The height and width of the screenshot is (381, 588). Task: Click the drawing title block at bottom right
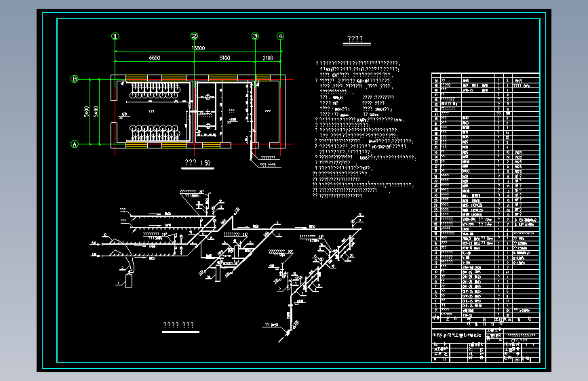(x=486, y=345)
